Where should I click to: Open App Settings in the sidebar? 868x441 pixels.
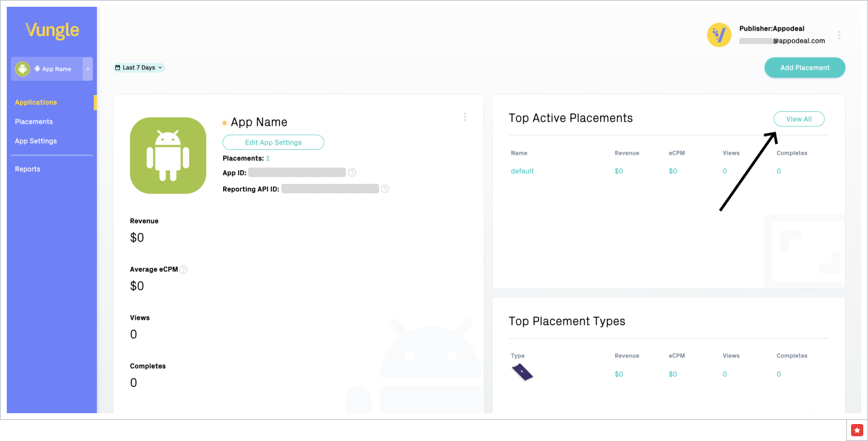tap(36, 141)
